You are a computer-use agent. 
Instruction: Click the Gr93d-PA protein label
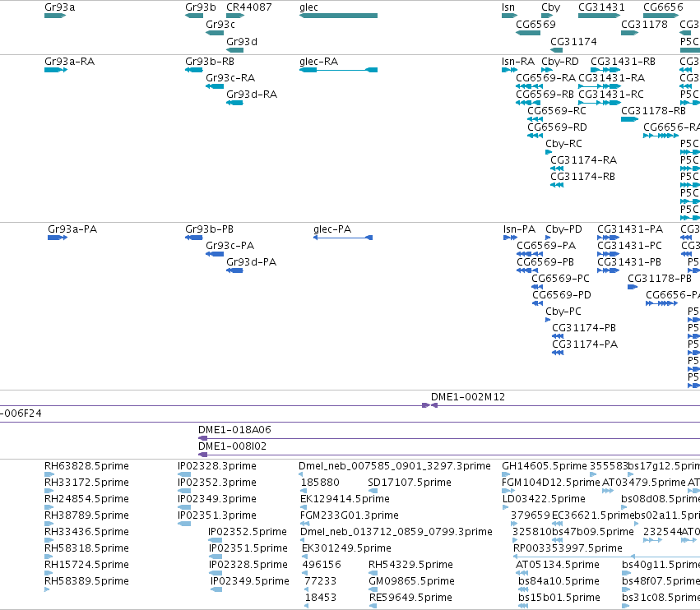point(252,262)
